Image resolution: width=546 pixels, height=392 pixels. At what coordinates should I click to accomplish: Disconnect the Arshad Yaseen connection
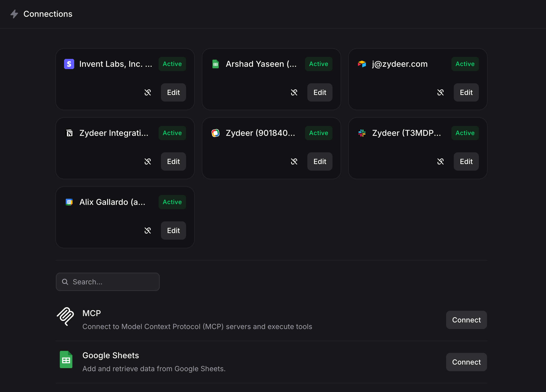coord(294,92)
